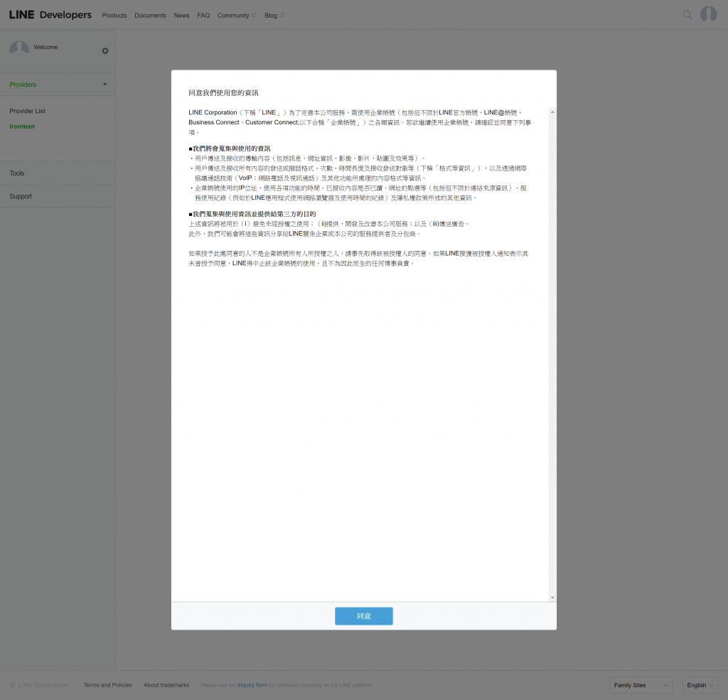Click the dialog vertical scrollbar track

552,355
